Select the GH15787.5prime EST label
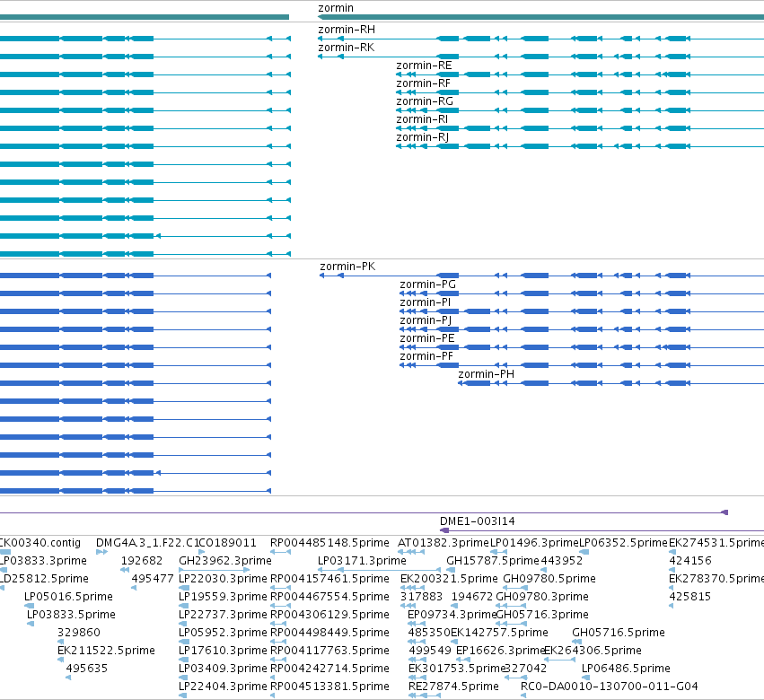The width and height of the screenshot is (764, 700). click(493, 561)
